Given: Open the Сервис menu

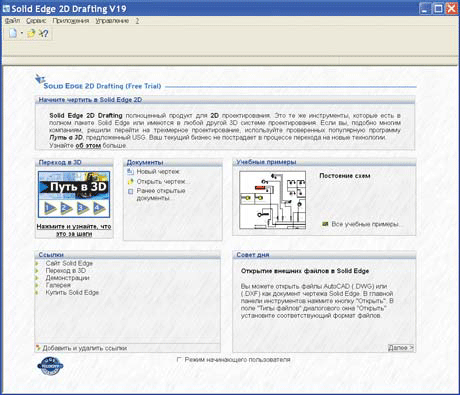Looking at the screenshot, I should click(36, 21).
